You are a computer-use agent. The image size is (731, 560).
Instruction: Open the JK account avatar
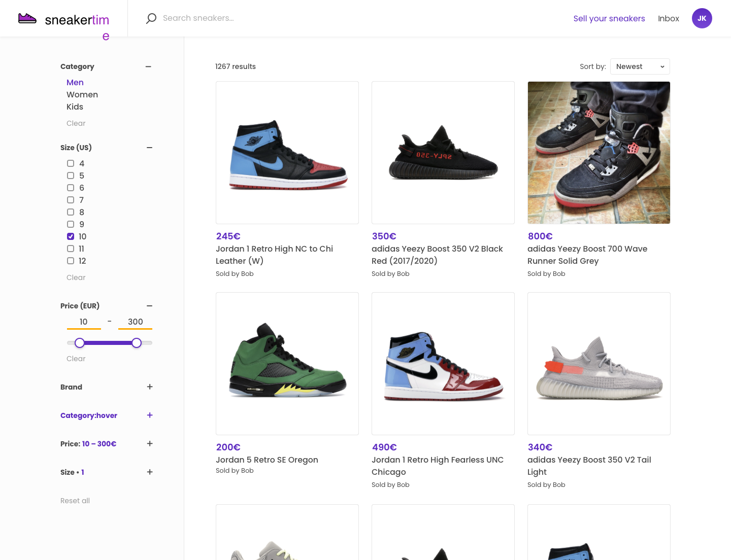point(702,18)
